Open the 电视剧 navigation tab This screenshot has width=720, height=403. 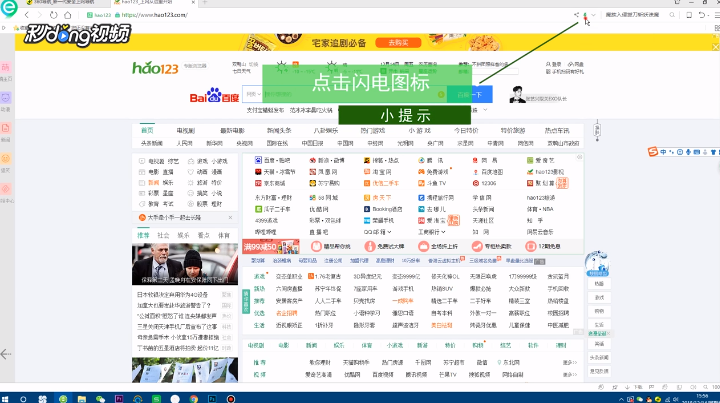186,130
